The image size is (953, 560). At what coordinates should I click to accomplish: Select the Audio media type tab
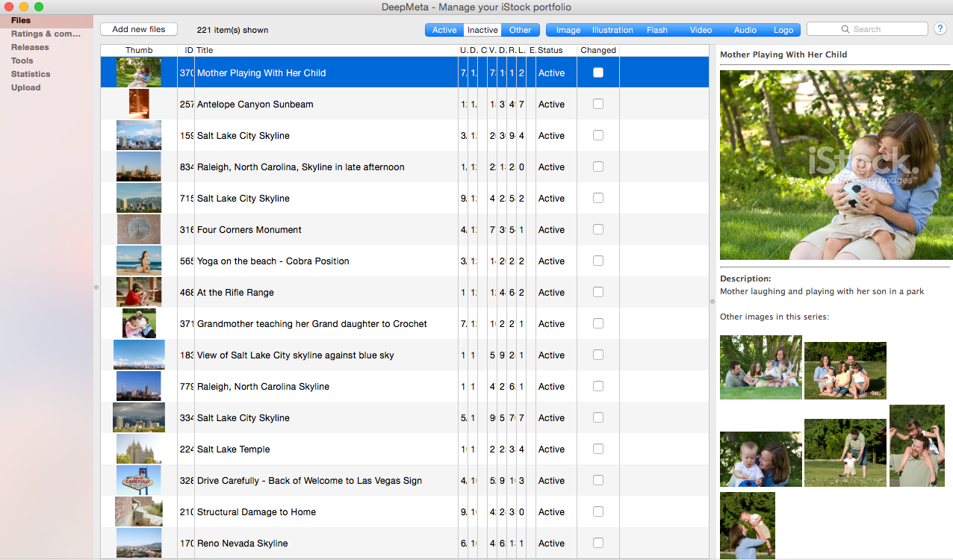745,30
